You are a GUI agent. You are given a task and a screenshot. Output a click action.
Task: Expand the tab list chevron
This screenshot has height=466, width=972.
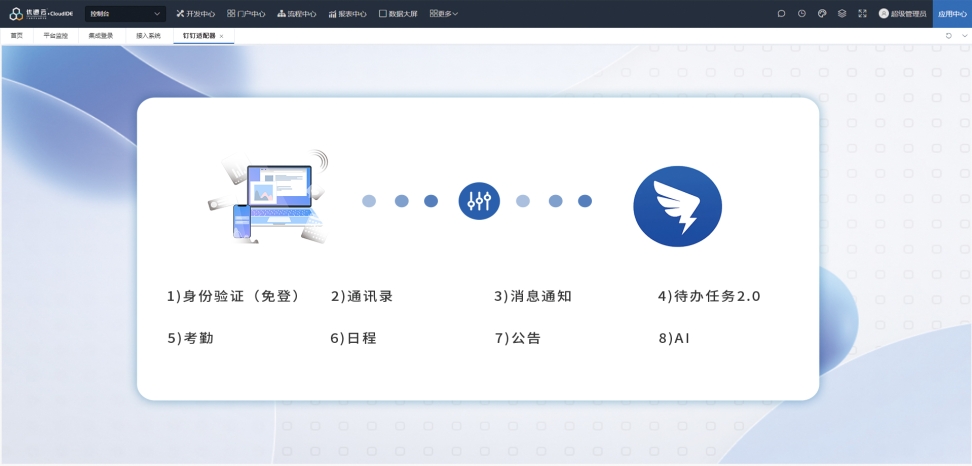(965, 36)
